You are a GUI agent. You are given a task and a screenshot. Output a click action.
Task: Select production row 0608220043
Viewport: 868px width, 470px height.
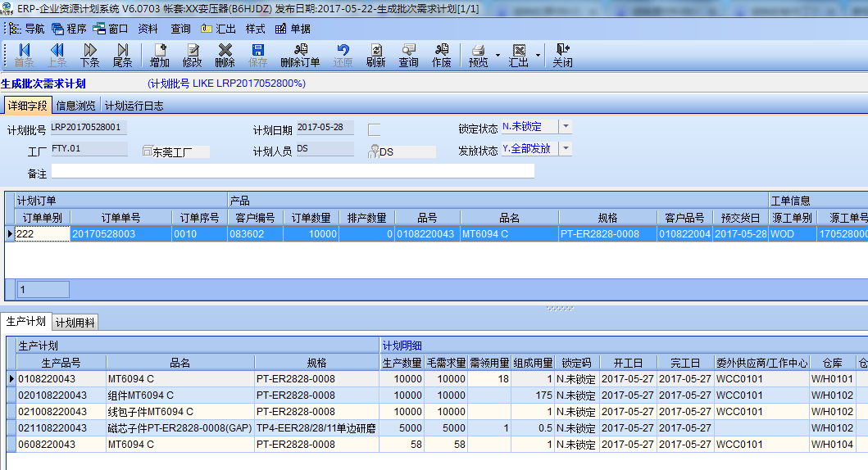pos(438,444)
